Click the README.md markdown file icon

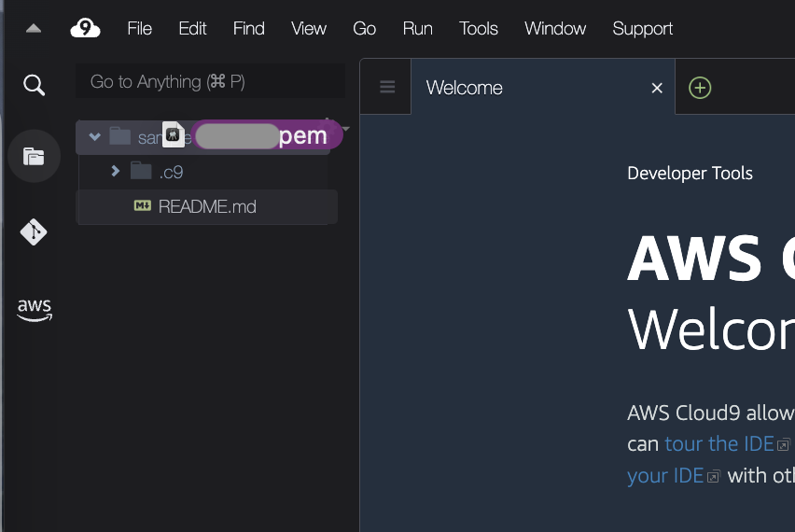click(x=143, y=205)
